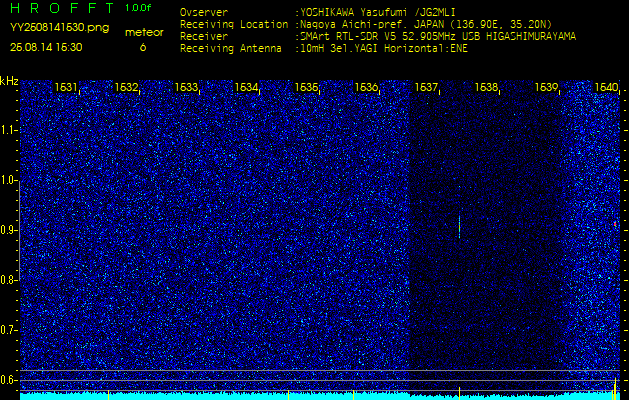This screenshot has height=400, width=629.
Task: Click the 0.9 frequency axis label
Action: tap(7, 230)
